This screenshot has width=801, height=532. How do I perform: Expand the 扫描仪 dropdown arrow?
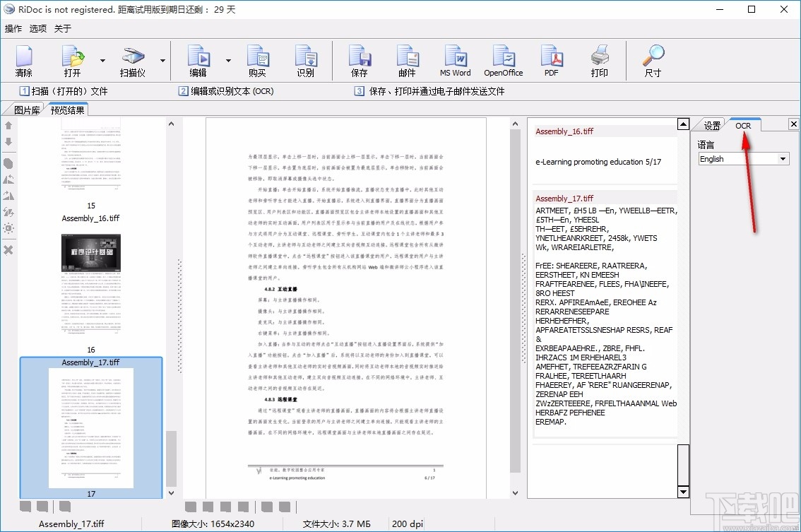click(x=163, y=61)
